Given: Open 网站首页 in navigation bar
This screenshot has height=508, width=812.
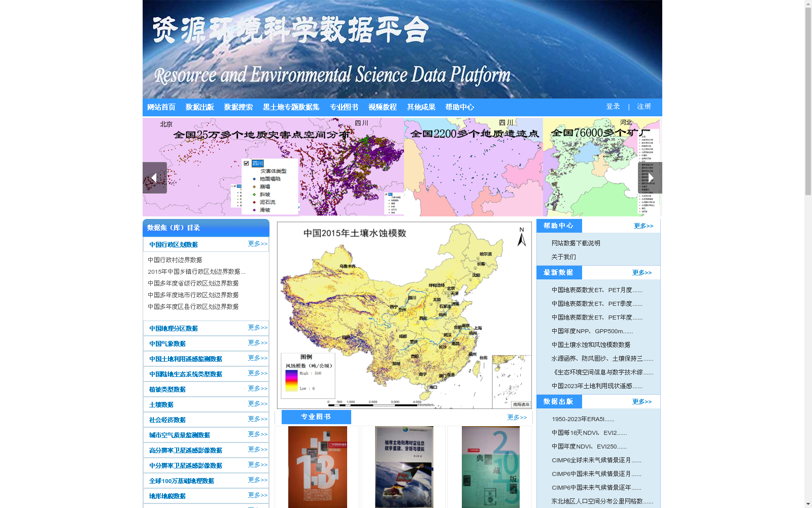Looking at the screenshot, I should [161, 107].
